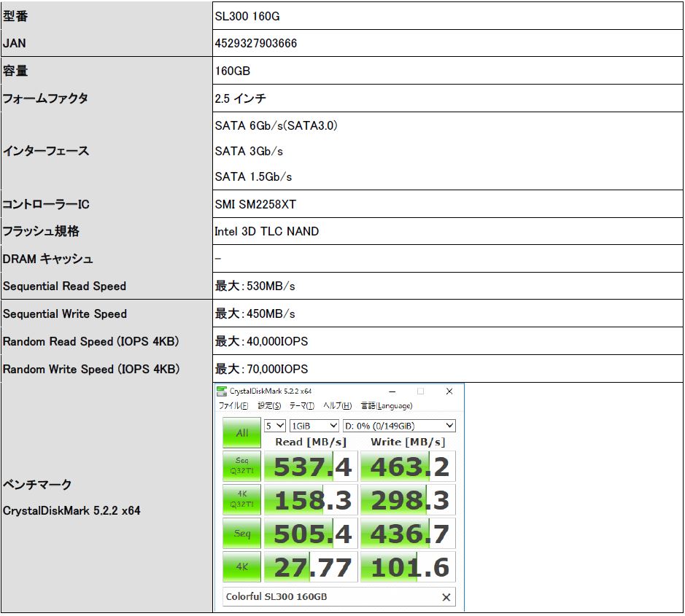The image size is (685, 616).
Task: Click the 463.2 sequential write result
Action: point(408,467)
